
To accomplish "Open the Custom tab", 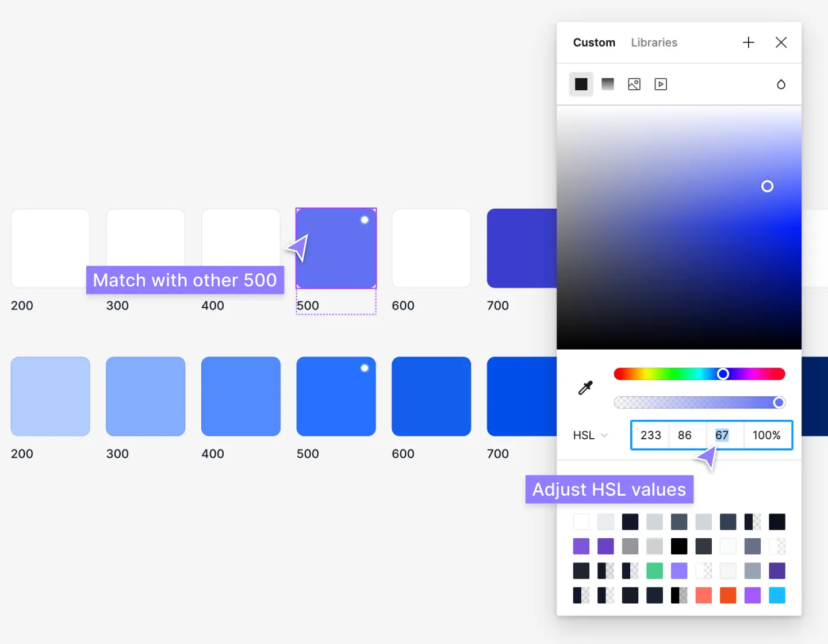I will 594,43.
